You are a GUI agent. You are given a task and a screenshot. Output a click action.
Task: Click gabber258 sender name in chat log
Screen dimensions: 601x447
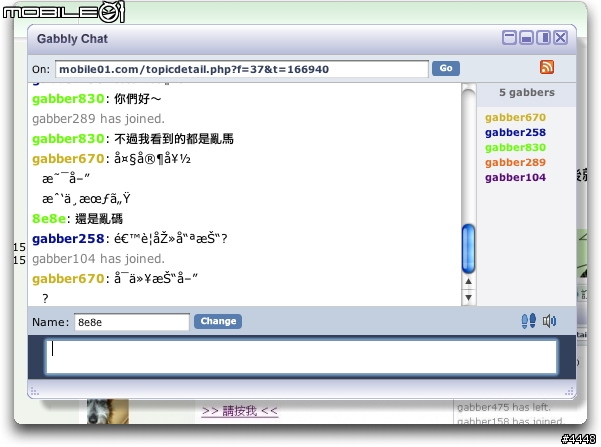click(68, 239)
